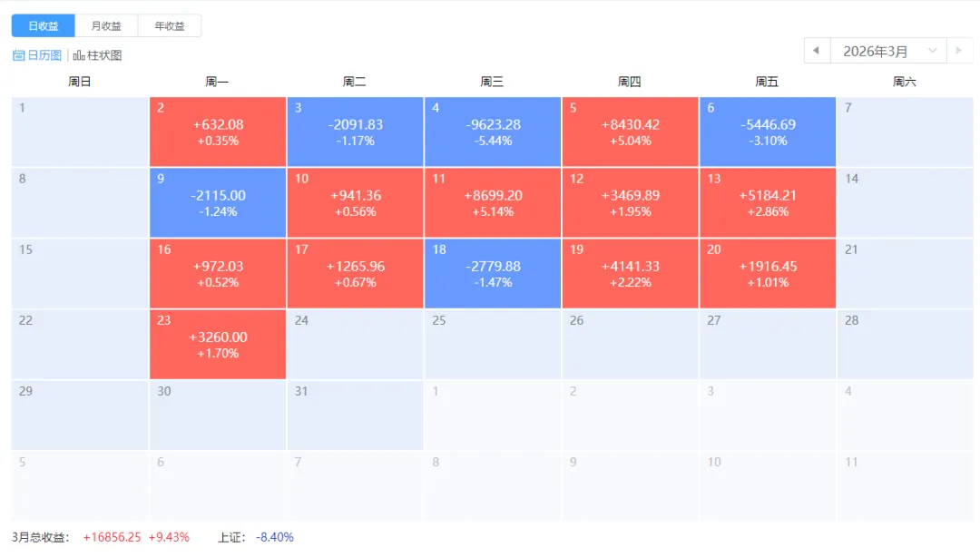Expand the 2026年3月 month dropdown
This screenshot has width=980, height=557.
pyautogui.click(x=887, y=51)
